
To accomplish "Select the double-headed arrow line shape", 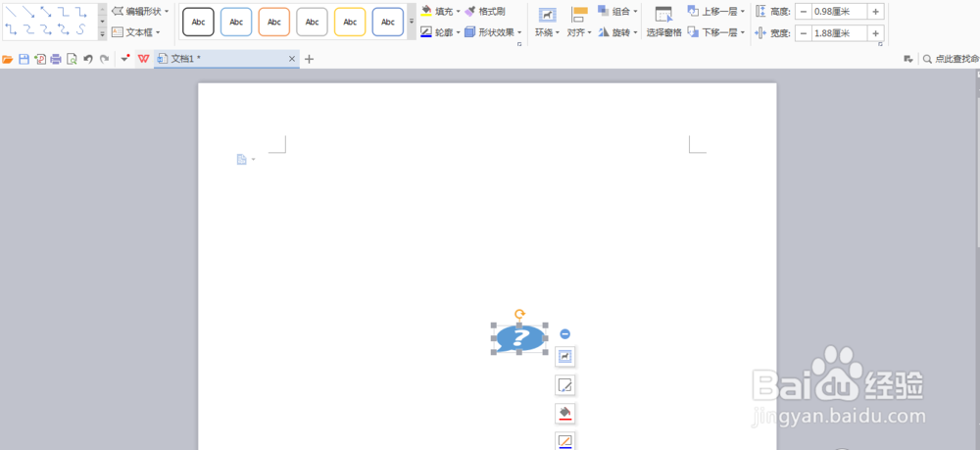I will [46, 12].
